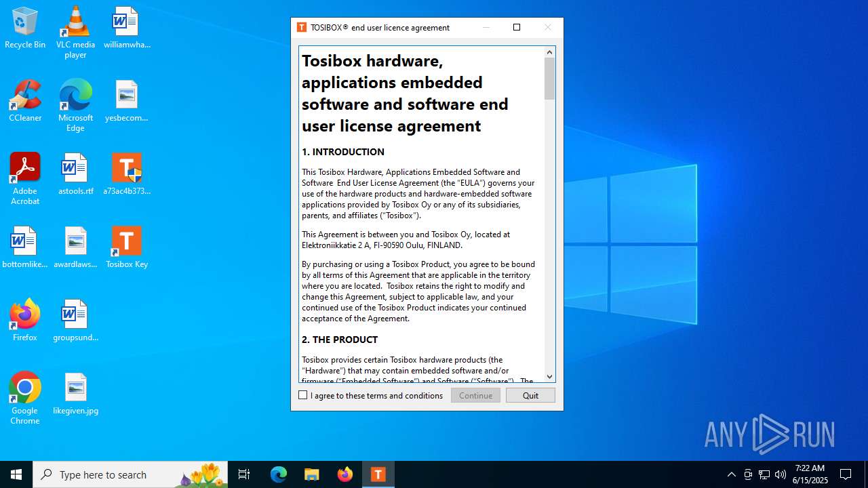Click the '2. THE PRODUCT' heading
868x488 pixels.
click(340, 340)
